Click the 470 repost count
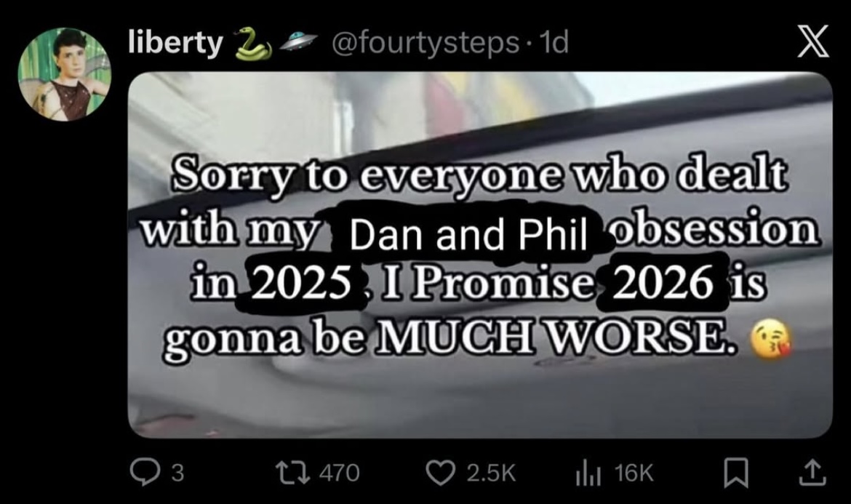This screenshot has height=504, width=851. click(x=339, y=473)
